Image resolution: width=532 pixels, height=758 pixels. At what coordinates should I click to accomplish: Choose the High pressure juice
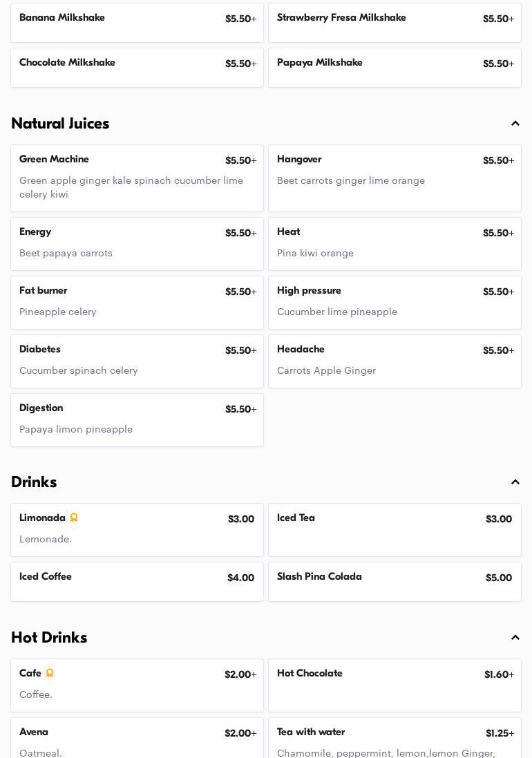(x=395, y=303)
